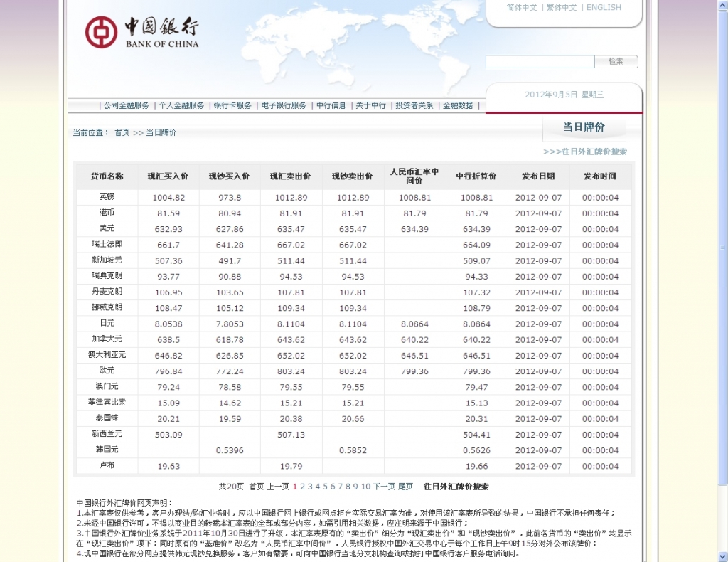Screen dimensions: 728x562
Task: Switch to 繁体中文 language
Action: 563,7
